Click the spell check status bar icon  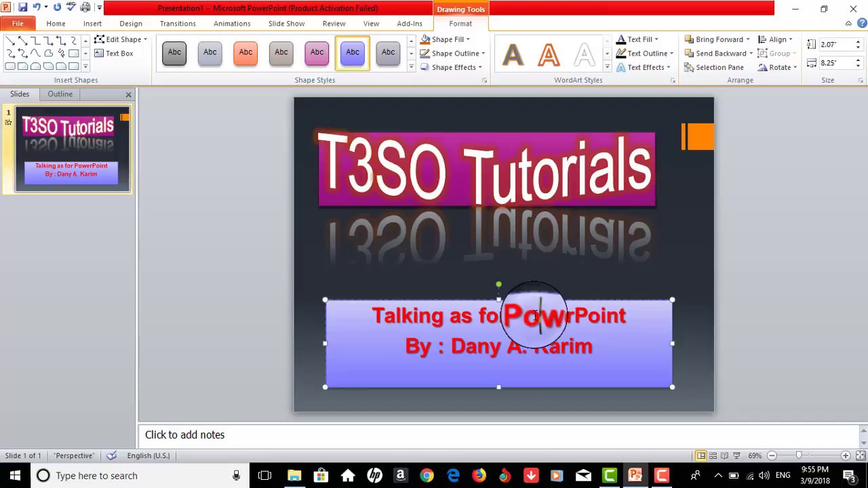111,455
